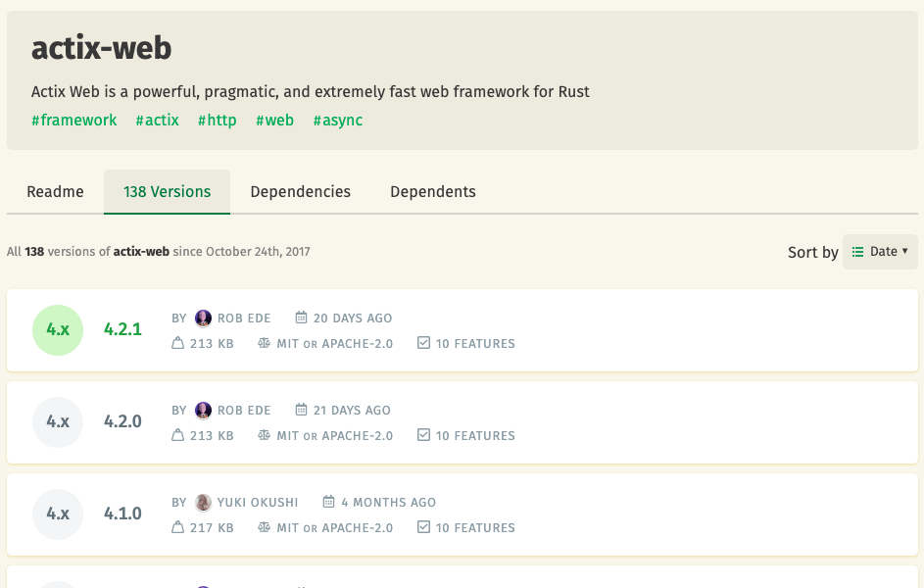This screenshot has height=588, width=924.
Task: Click weight icon on 4.2.1 row
Action: (178, 343)
